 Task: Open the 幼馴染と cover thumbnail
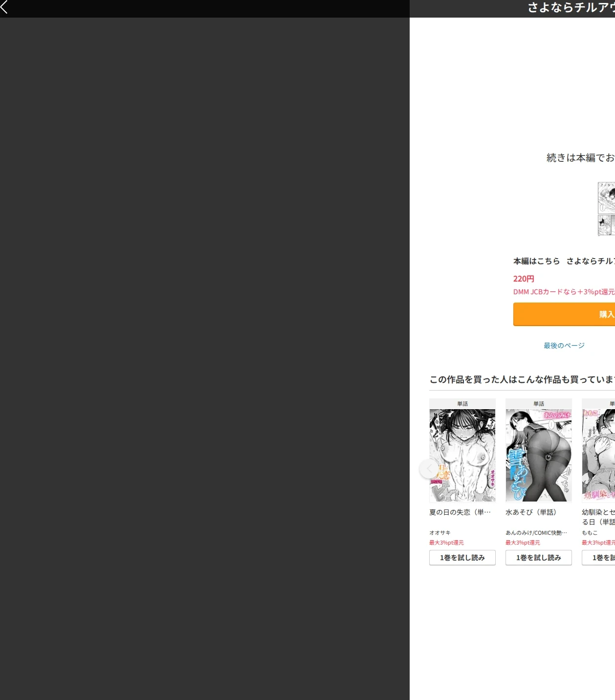point(598,455)
